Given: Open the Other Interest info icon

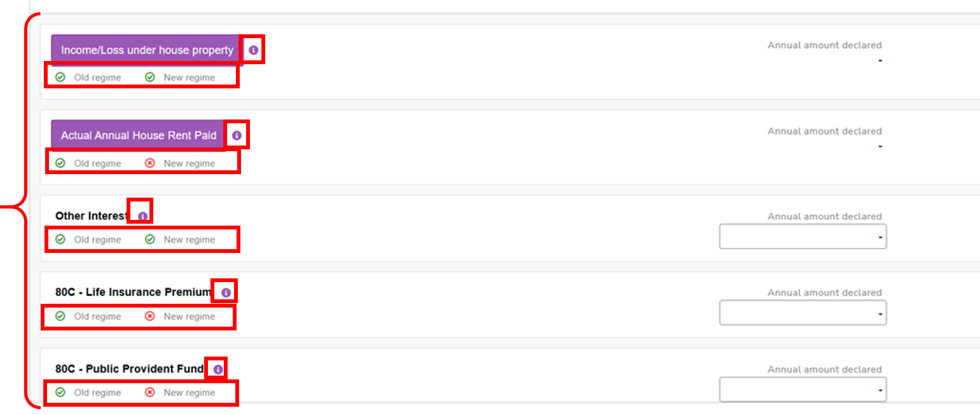Looking at the screenshot, I should (142, 216).
